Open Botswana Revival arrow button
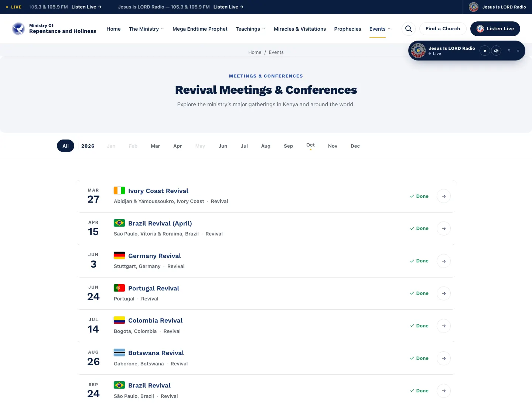 point(444,358)
